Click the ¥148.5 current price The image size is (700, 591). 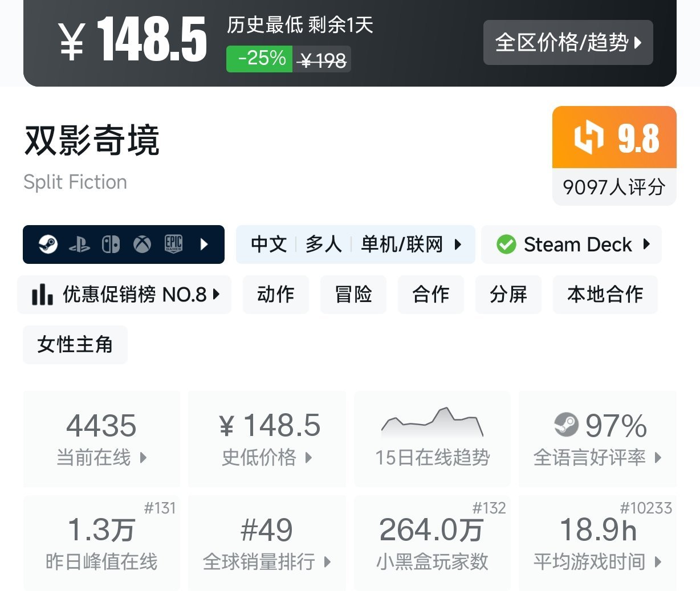click(x=133, y=39)
